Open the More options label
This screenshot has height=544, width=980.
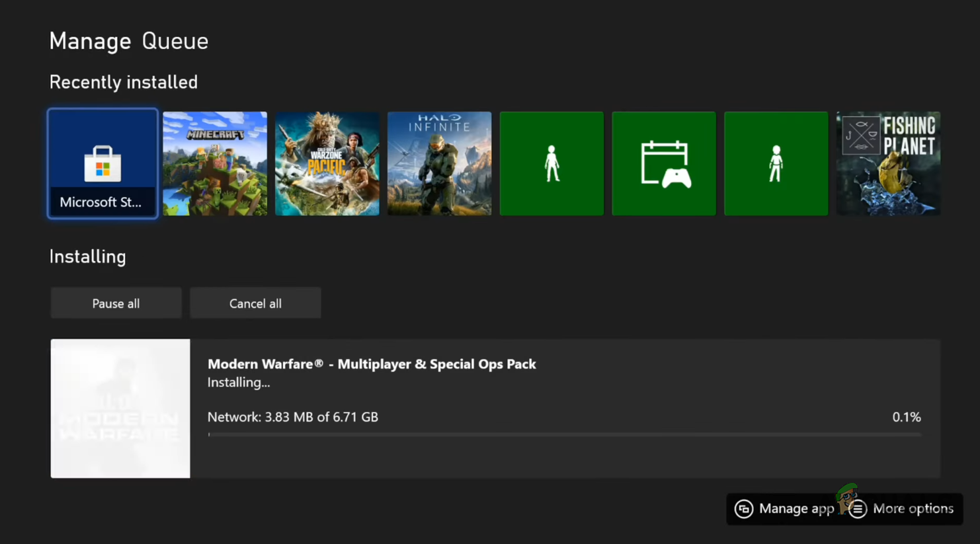tap(913, 509)
